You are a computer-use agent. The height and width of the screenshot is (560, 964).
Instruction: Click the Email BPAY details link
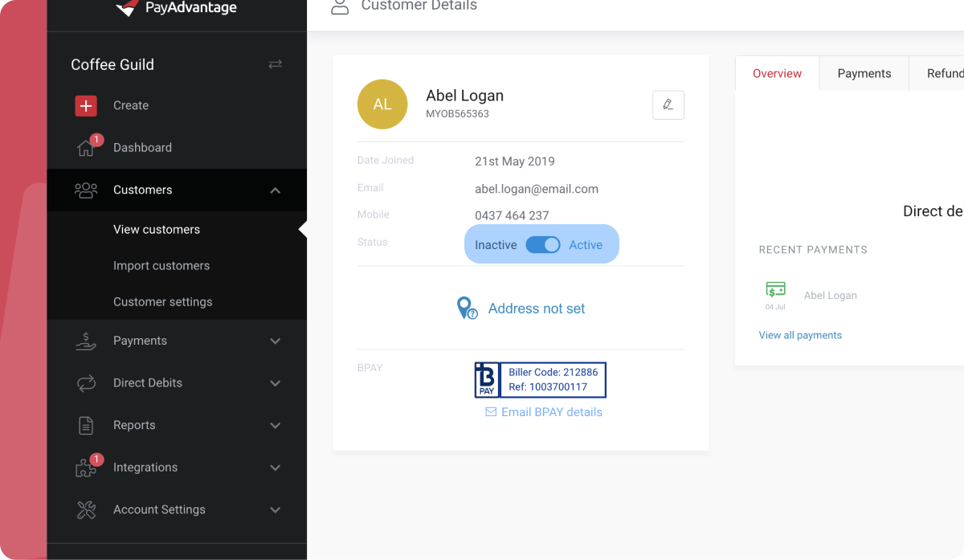pos(552,412)
